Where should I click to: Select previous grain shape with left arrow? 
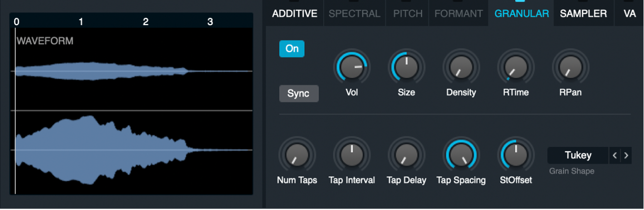point(614,155)
